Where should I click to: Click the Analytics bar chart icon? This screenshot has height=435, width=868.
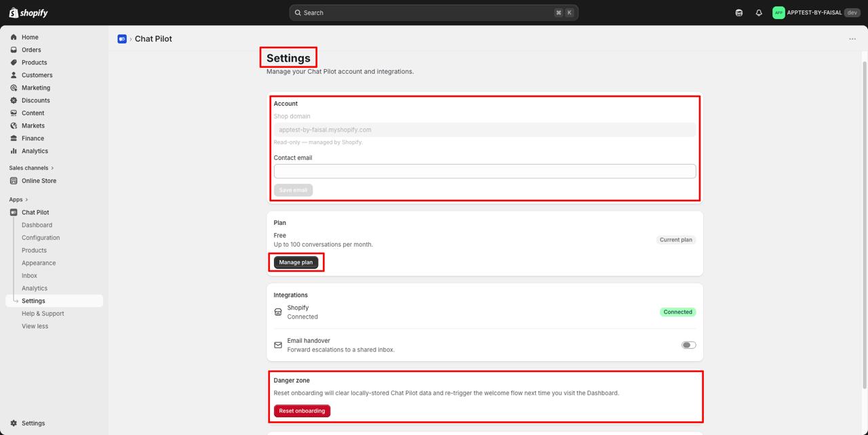pyautogui.click(x=14, y=151)
